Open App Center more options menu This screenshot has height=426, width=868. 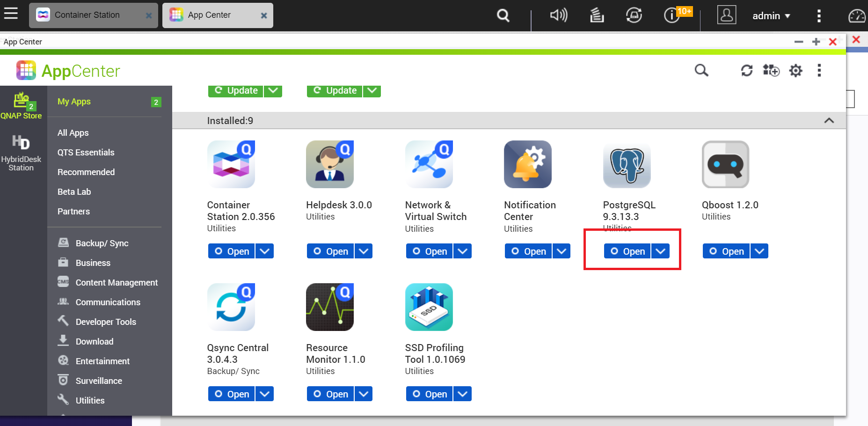click(819, 70)
